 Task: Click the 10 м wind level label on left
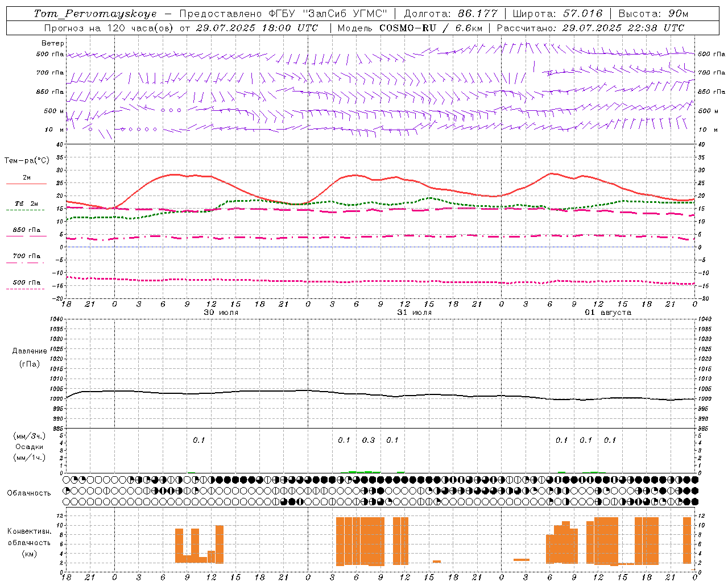(55, 130)
